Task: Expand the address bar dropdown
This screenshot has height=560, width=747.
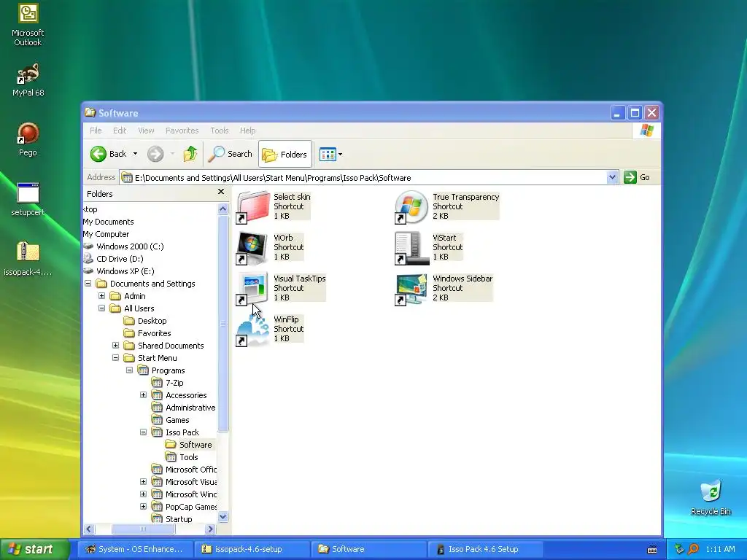Action: [x=612, y=178]
